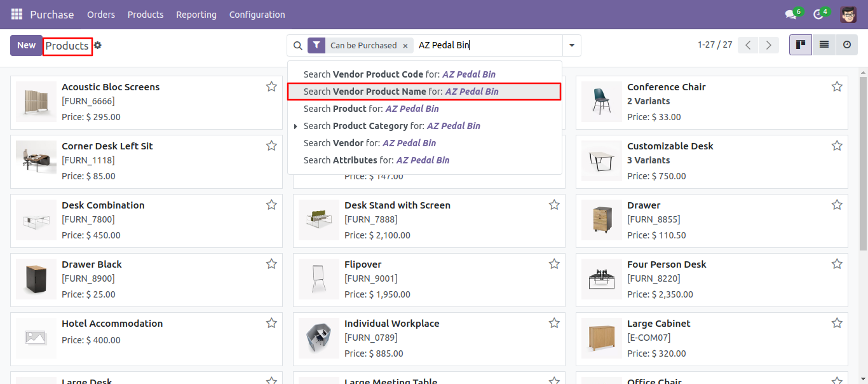Image resolution: width=868 pixels, height=384 pixels.
Task: Select Search Product for AZ Pedal Bin
Action: (x=424, y=109)
